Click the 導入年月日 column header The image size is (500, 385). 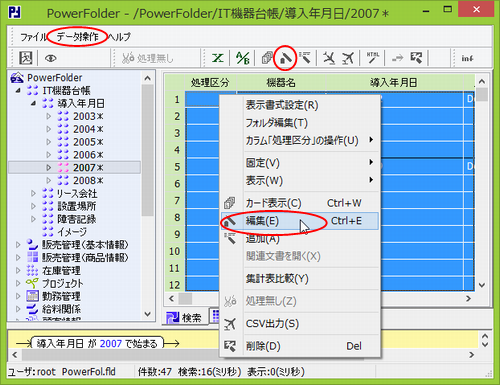tap(394, 82)
